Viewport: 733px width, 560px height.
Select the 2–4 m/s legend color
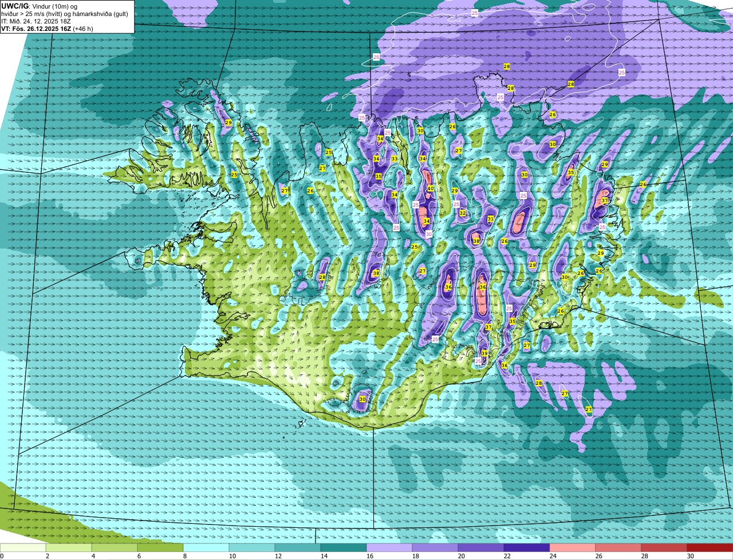pos(69,547)
